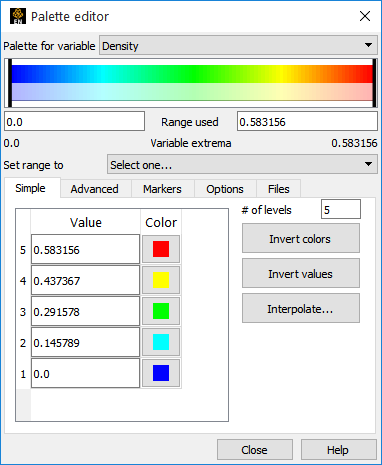
Task: Switch to the Advanced tab
Action: coord(95,189)
